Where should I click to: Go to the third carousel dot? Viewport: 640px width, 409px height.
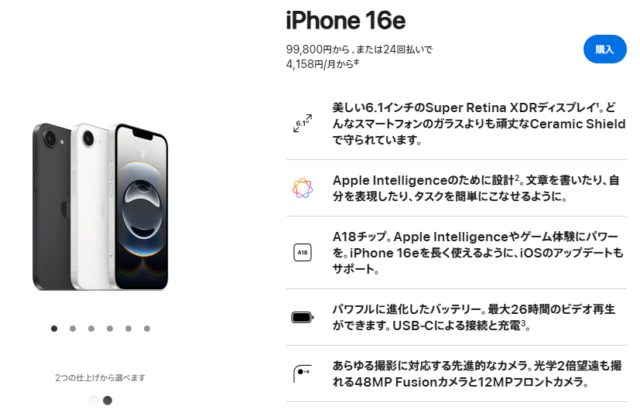click(91, 329)
